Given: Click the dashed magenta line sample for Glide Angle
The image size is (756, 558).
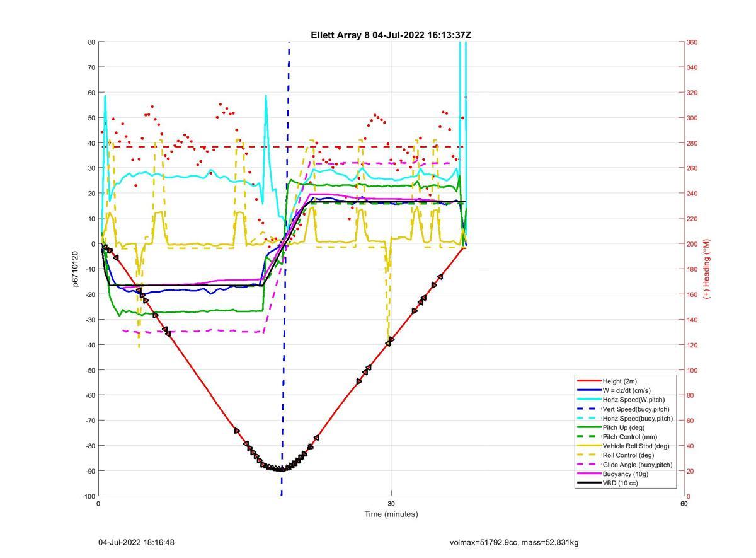Looking at the screenshot, I should [588, 465].
